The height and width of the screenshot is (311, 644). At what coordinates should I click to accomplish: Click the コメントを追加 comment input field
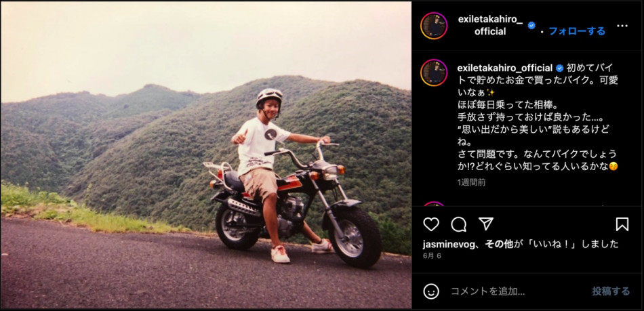517,291
